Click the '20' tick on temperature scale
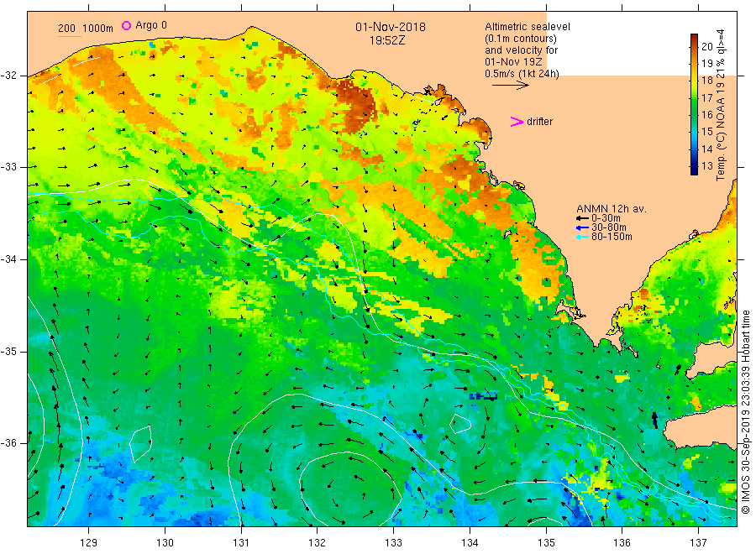756x554 pixels. coord(706,47)
